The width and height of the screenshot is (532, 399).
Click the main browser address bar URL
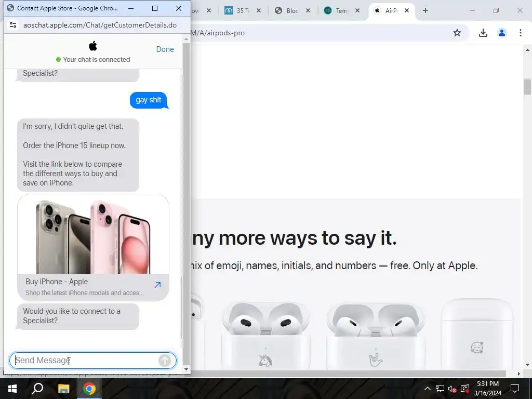point(217,33)
